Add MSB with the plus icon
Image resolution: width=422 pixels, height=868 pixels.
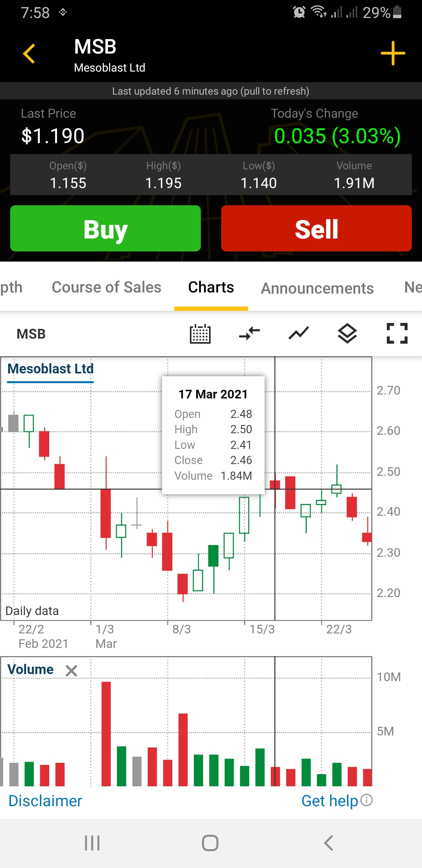[x=393, y=54]
